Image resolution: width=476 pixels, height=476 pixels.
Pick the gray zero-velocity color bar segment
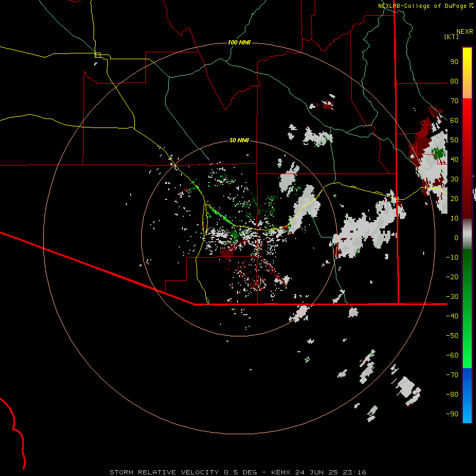(467, 234)
